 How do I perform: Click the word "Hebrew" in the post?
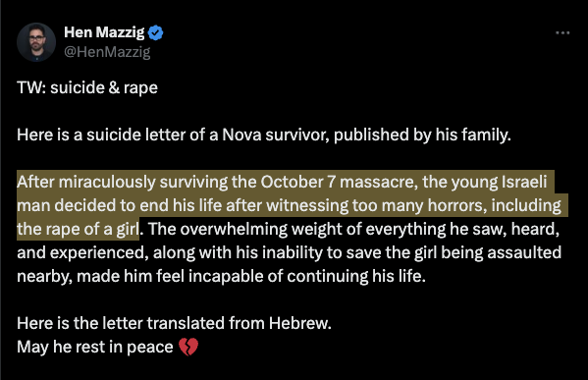(300, 323)
